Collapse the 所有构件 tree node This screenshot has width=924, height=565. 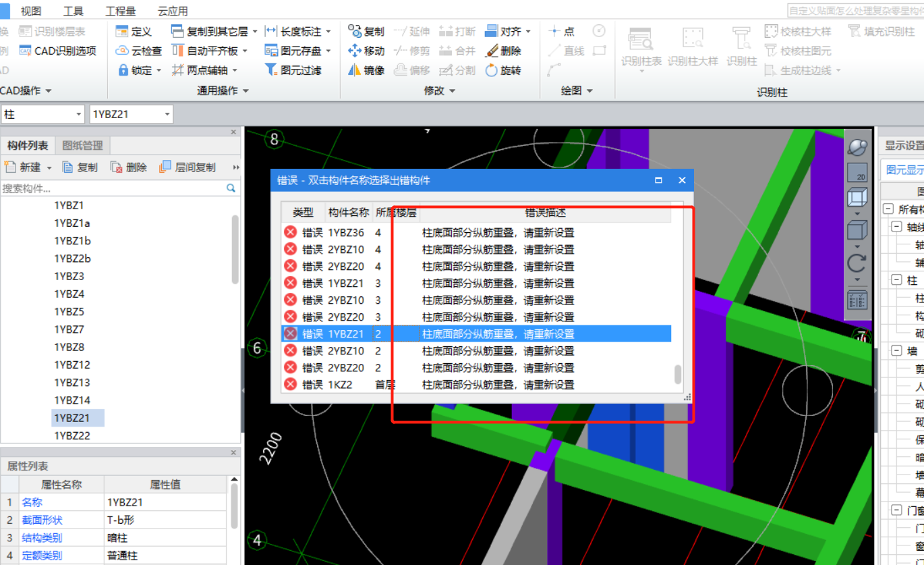click(888, 209)
